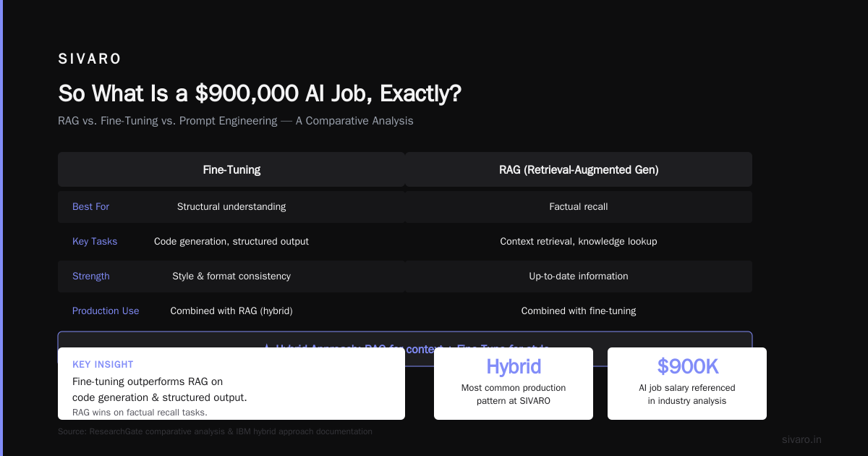The width and height of the screenshot is (868, 456).
Task: Select 'AI job salary referenced in industry analysis' caption
Action: tap(687, 394)
